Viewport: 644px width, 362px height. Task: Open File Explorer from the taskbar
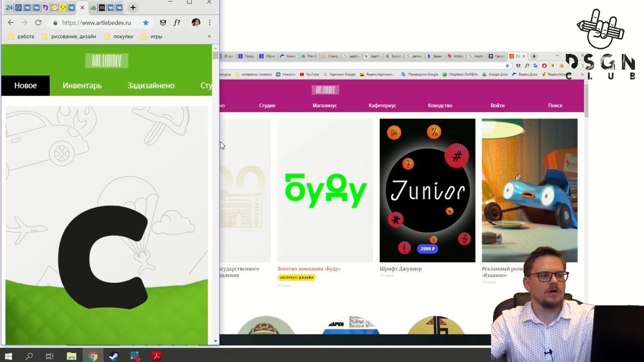click(x=71, y=356)
